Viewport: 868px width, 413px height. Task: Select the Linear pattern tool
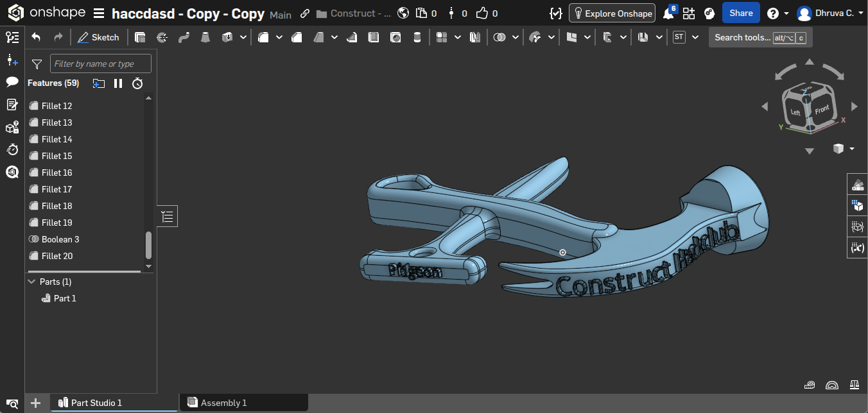click(441, 37)
